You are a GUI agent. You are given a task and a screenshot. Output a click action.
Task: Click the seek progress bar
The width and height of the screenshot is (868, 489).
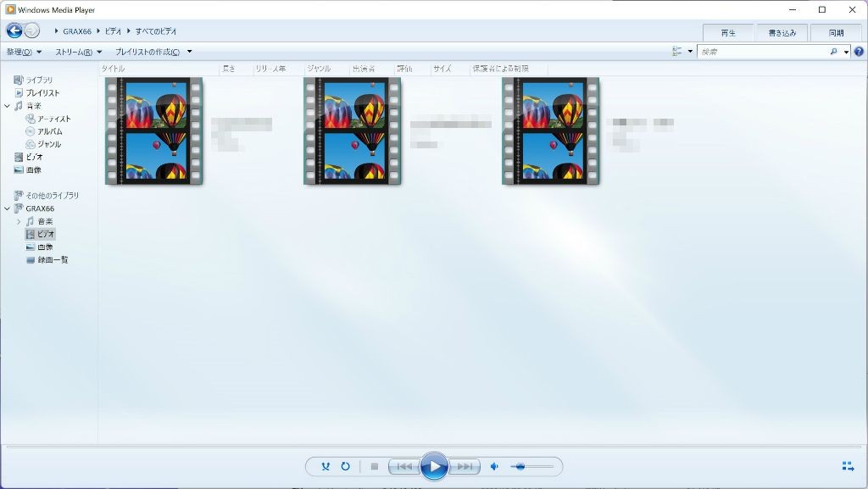pyautogui.click(x=434, y=446)
